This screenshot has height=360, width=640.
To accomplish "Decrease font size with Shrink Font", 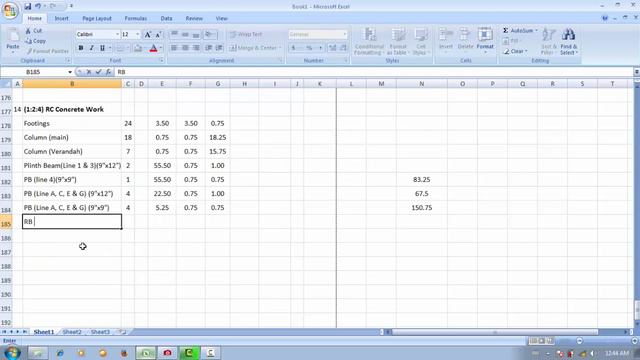I will (x=158, y=35).
